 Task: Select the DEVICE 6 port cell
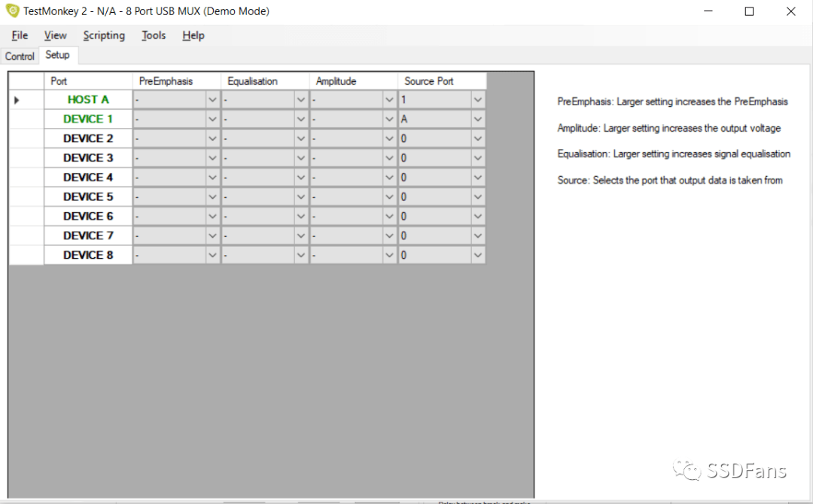click(88, 216)
